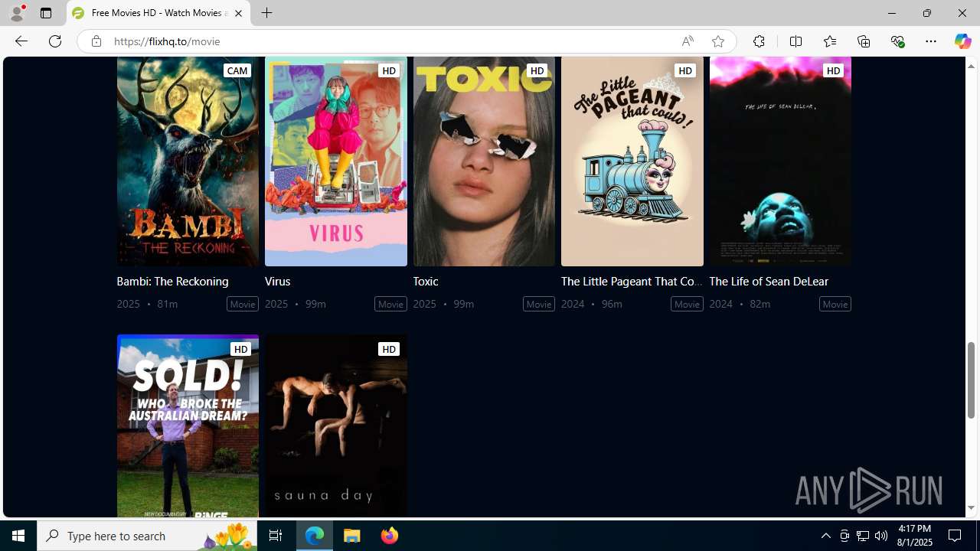Open Browser essentials icon
This screenshot has width=980, height=551.
(897, 41)
